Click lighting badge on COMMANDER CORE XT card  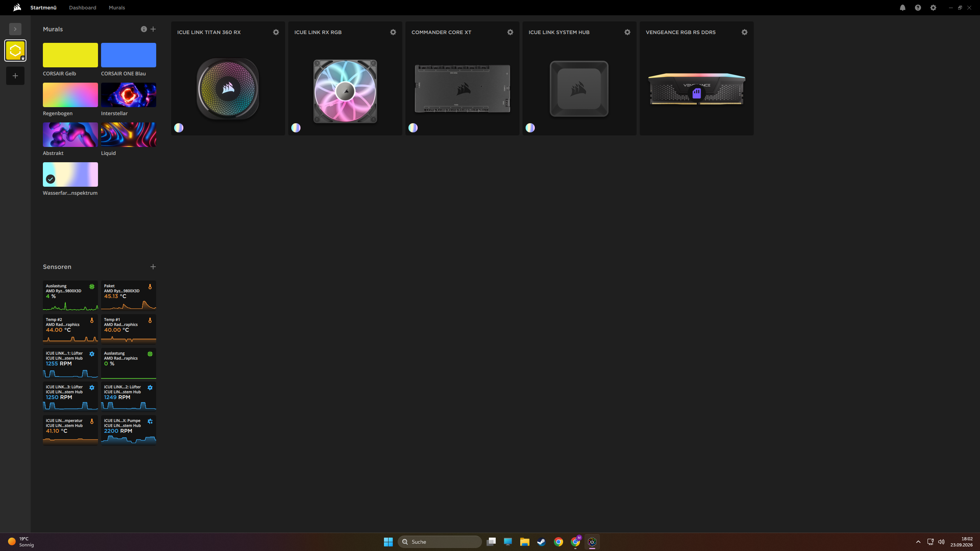pyautogui.click(x=413, y=128)
